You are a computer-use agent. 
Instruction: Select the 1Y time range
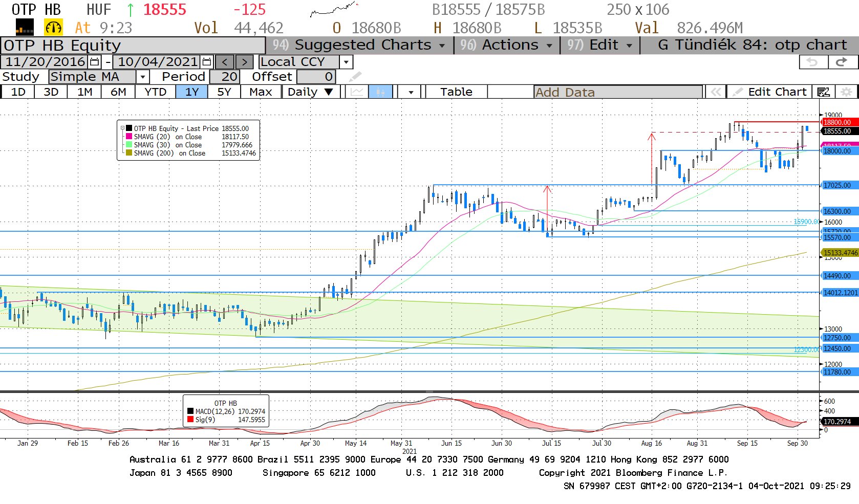tap(191, 92)
